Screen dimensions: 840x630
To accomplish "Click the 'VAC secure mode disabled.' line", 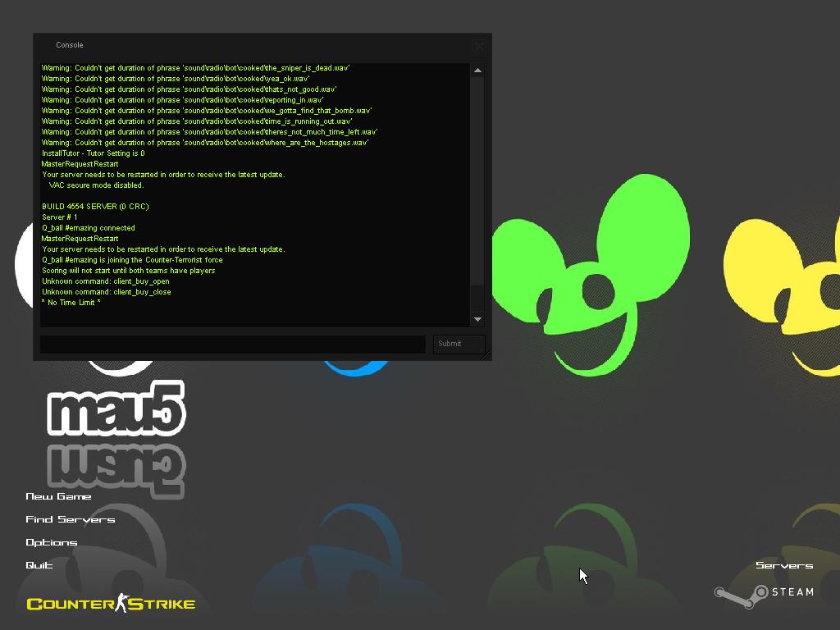I will click(x=97, y=185).
